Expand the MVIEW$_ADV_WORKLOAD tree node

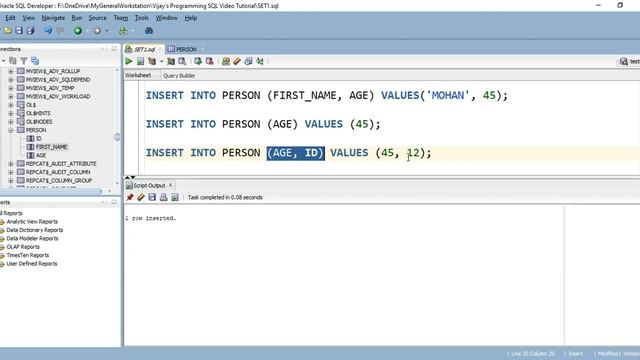11,96
